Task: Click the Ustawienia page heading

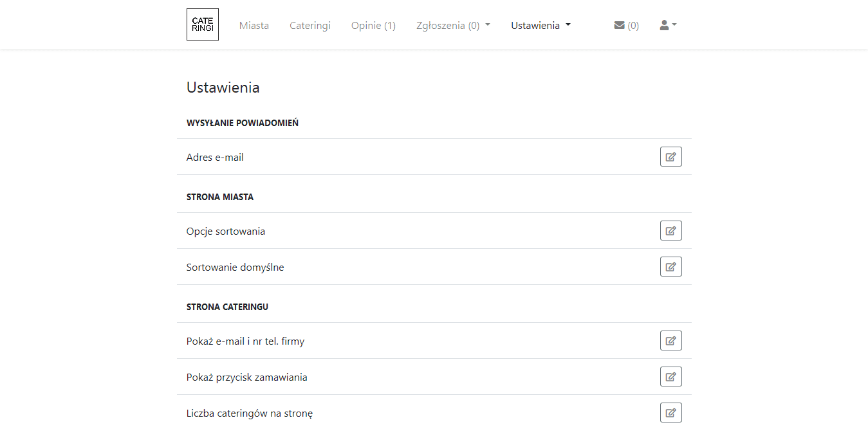Action: pyautogui.click(x=223, y=87)
